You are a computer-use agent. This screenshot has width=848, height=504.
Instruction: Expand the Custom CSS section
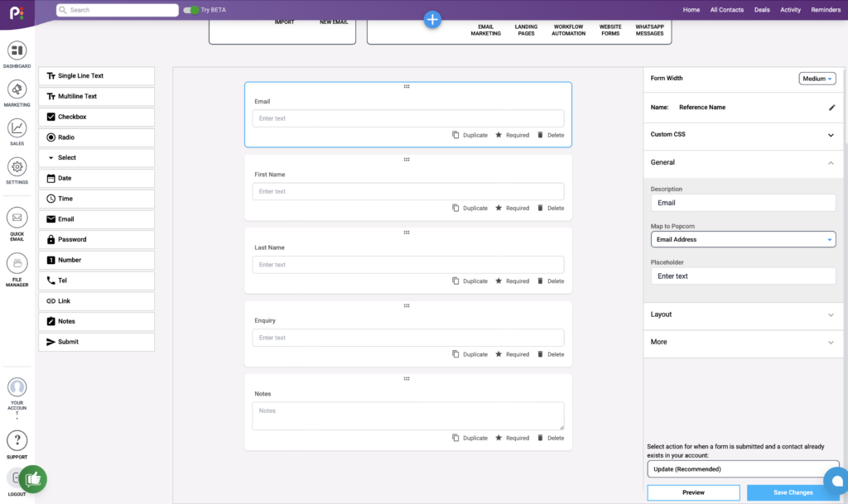[743, 135]
